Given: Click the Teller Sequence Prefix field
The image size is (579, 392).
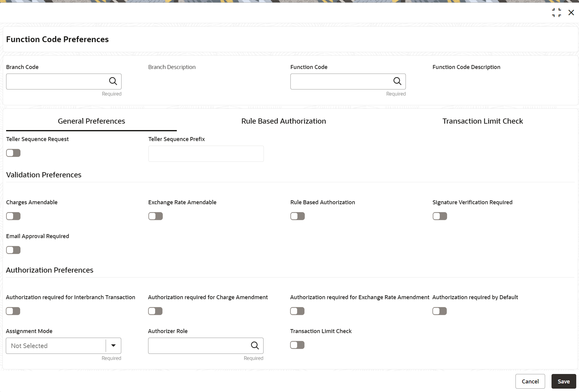Looking at the screenshot, I should [x=206, y=154].
